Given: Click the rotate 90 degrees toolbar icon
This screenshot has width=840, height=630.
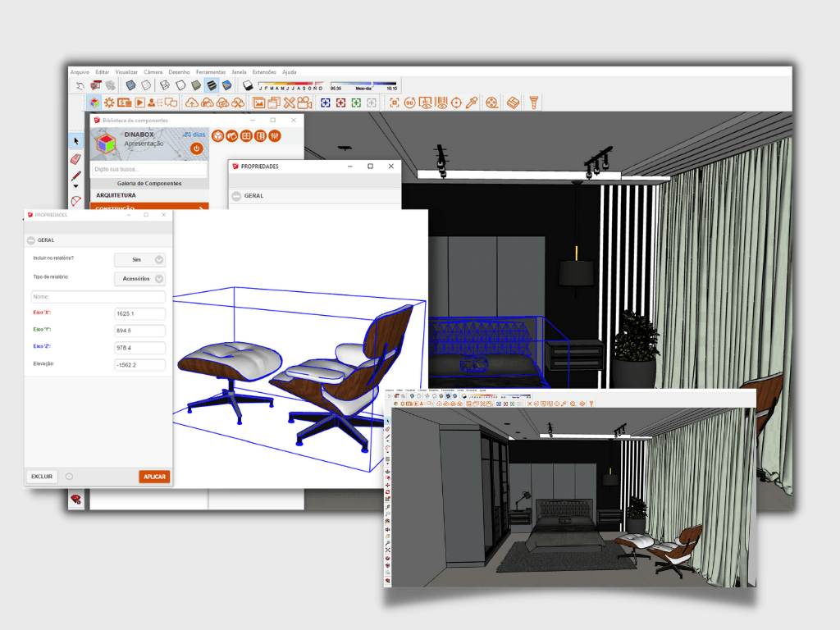Looking at the screenshot, I should tap(410, 103).
